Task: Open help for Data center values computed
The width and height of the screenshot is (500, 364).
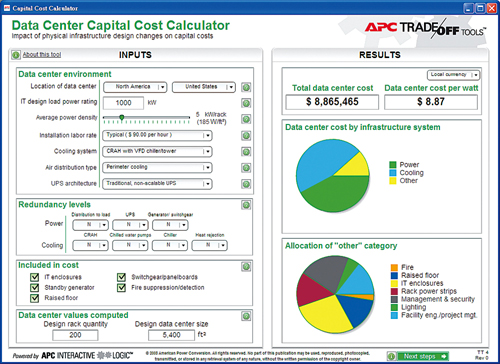Action: (x=246, y=316)
